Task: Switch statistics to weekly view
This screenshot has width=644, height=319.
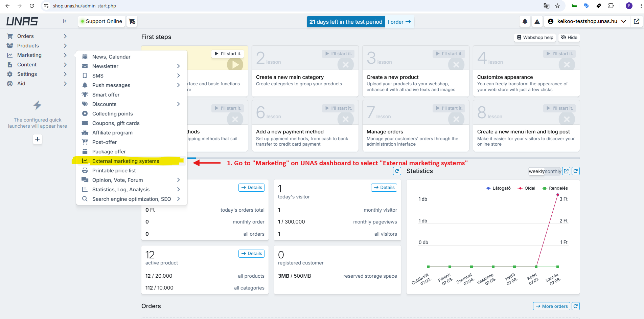Action: point(537,171)
